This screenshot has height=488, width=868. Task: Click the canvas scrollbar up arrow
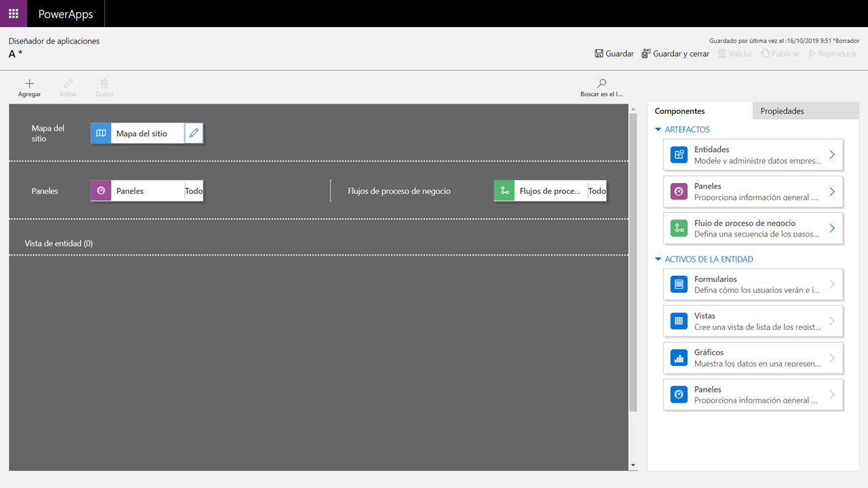pos(633,108)
